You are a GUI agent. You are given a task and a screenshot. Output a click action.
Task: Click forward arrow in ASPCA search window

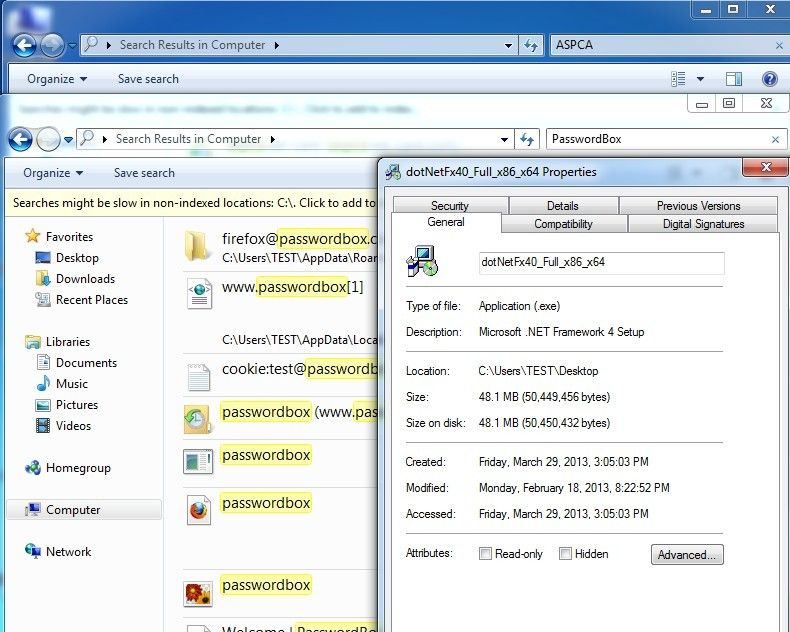(51, 46)
